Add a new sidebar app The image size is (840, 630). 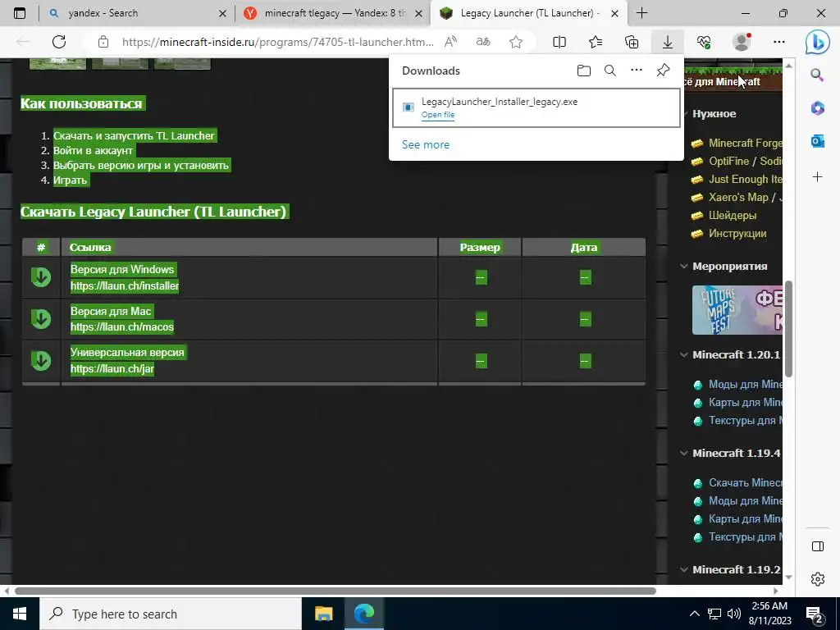click(817, 177)
